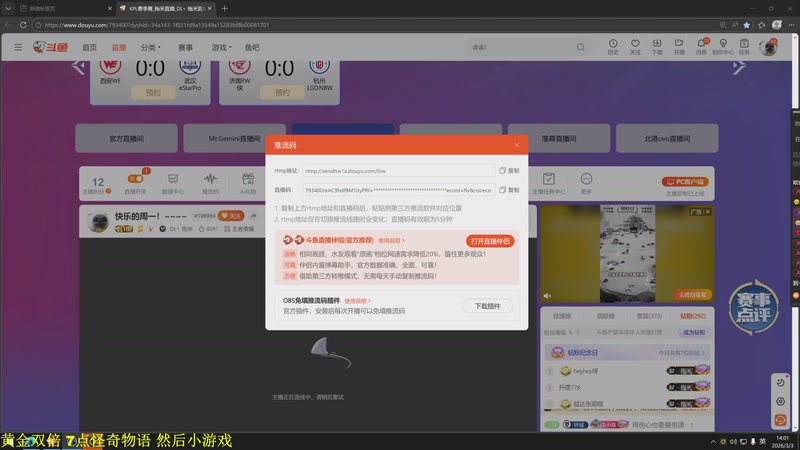This screenshot has width=800, height=450.
Task: Switch to 北港ovo直播间 tab
Action: (x=667, y=138)
